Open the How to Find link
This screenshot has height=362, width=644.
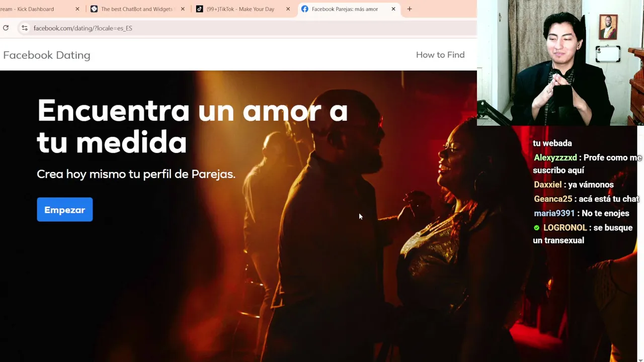(x=440, y=55)
